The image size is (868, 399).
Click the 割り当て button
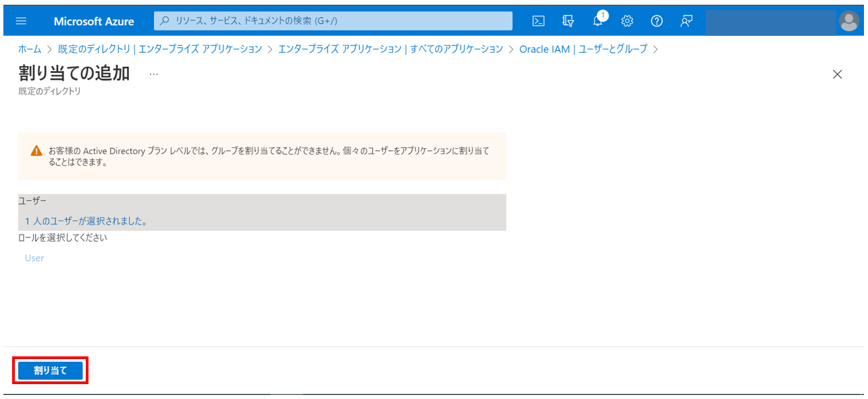click(49, 370)
